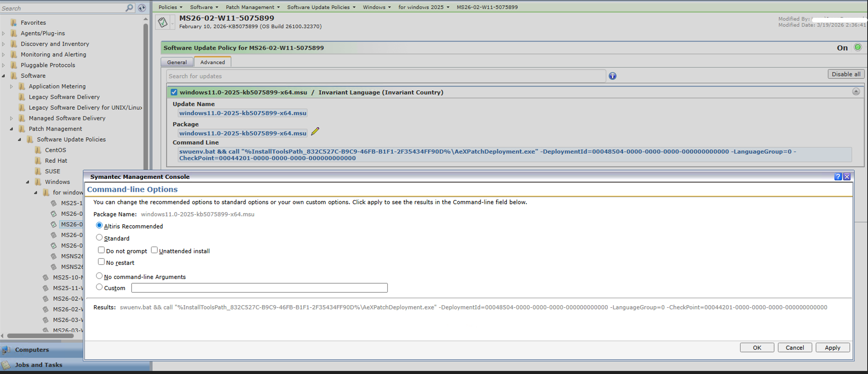Collapse the Software tree node
The image size is (868, 374).
[4, 76]
